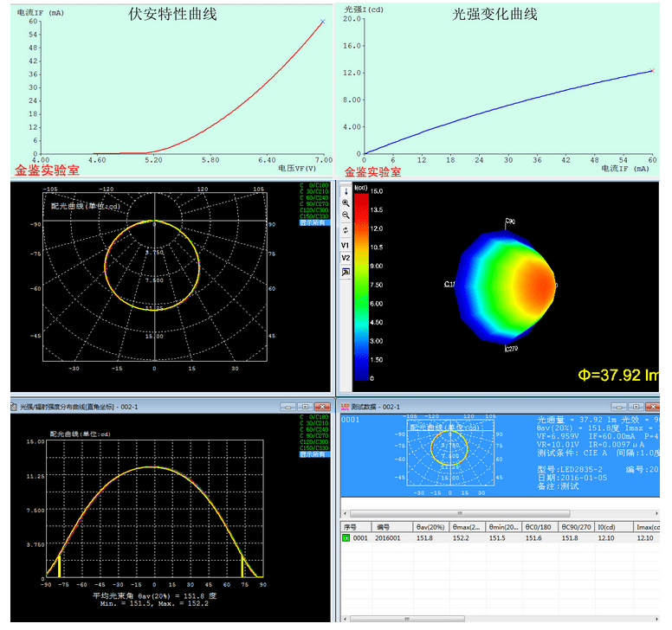Viewport: 672px width, 630px height.
Task: Maximize the 测试数据 - 002-1 window
Action: pos(636,407)
